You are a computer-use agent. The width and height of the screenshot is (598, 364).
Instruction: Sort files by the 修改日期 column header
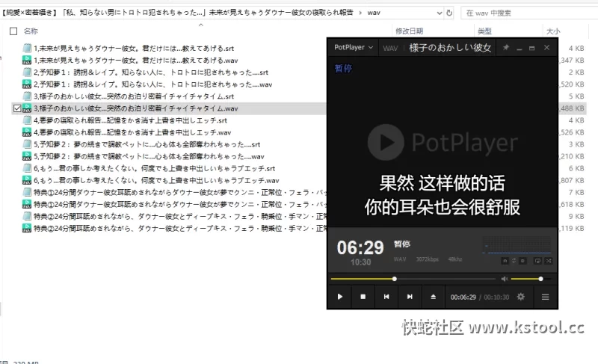(409, 31)
